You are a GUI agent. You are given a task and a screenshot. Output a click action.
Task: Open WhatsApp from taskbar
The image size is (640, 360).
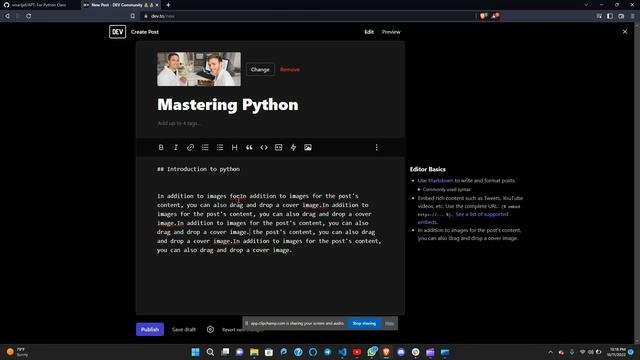371,352
